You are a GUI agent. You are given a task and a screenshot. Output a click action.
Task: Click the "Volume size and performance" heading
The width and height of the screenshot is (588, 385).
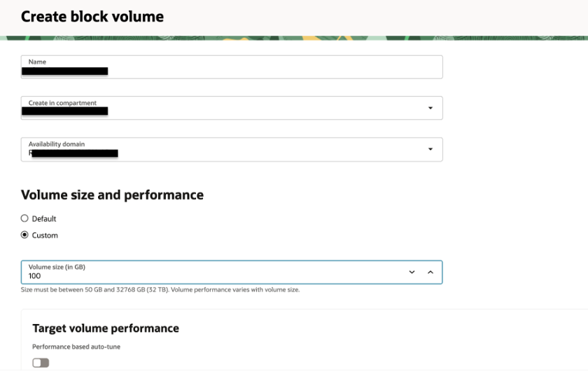click(112, 195)
